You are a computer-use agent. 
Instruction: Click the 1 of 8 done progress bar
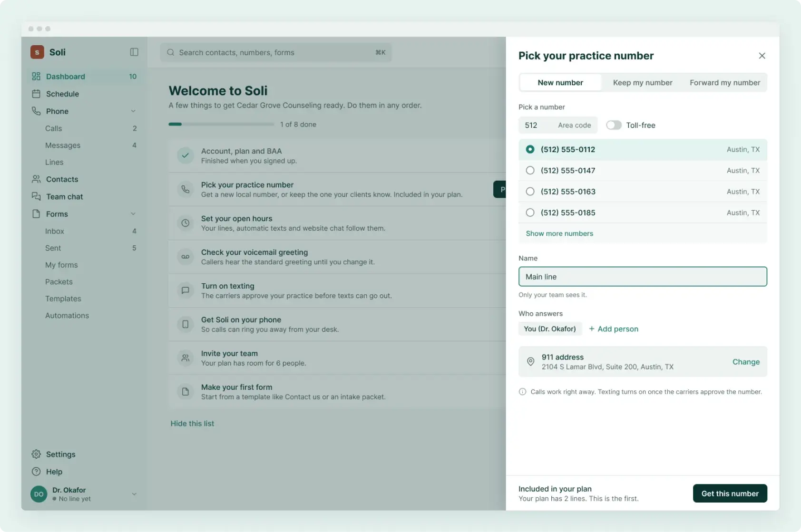coord(221,124)
